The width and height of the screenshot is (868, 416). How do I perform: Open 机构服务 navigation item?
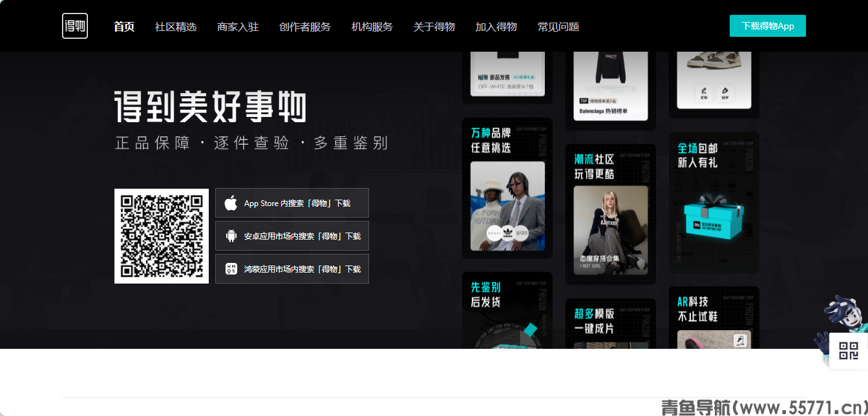pos(372,26)
